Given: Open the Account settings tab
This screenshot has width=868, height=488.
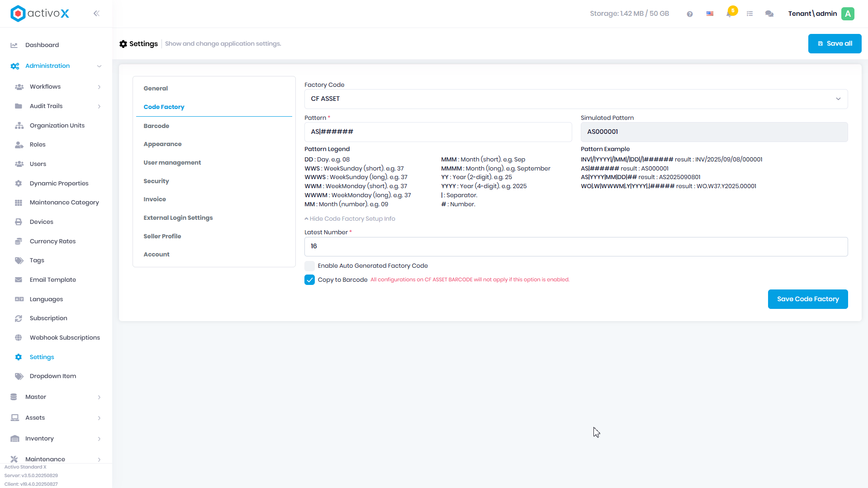Looking at the screenshot, I should (x=157, y=255).
